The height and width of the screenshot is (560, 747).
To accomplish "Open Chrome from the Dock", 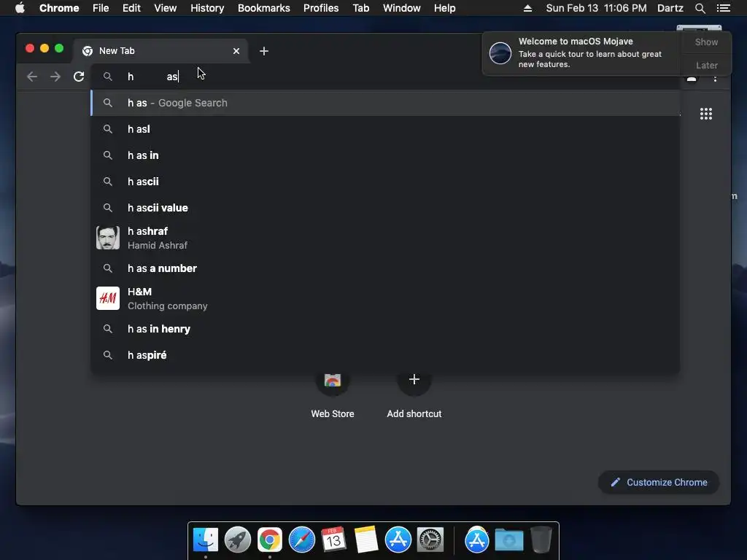I will pos(270,540).
